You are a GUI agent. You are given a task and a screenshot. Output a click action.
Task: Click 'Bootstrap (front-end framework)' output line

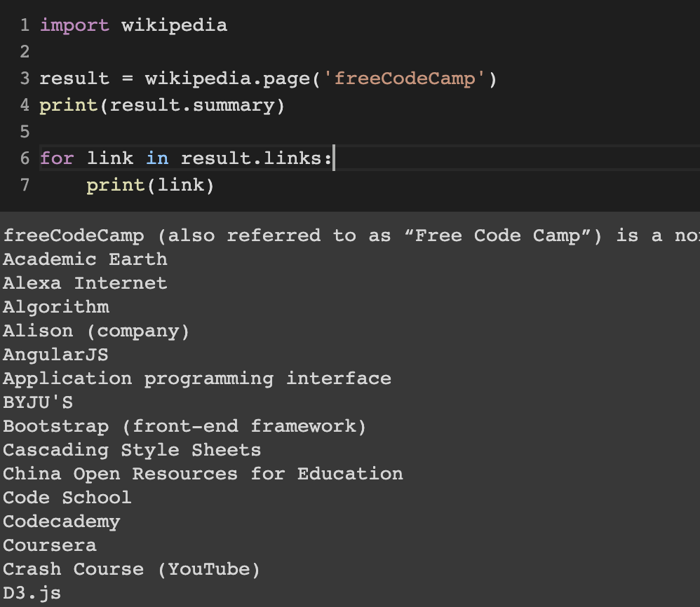pyautogui.click(x=185, y=426)
